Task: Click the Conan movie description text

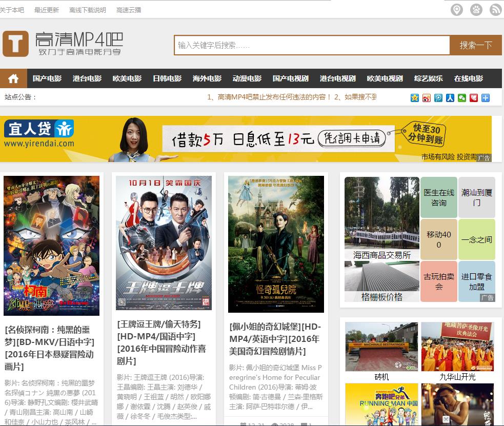Action: pyautogui.click(x=51, y=402)
